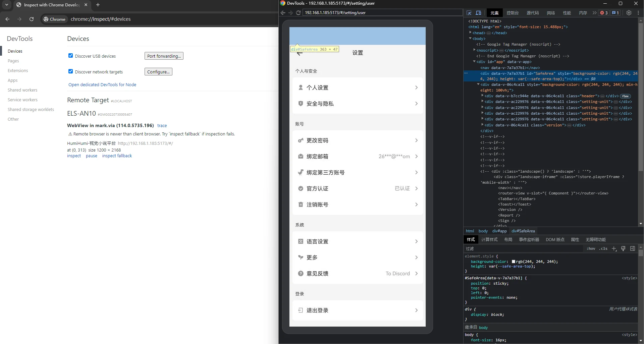Toggle the :hov element state panel
Viewport: 644px width, 344px height.
pyautogui.click(x=591, y=248)
